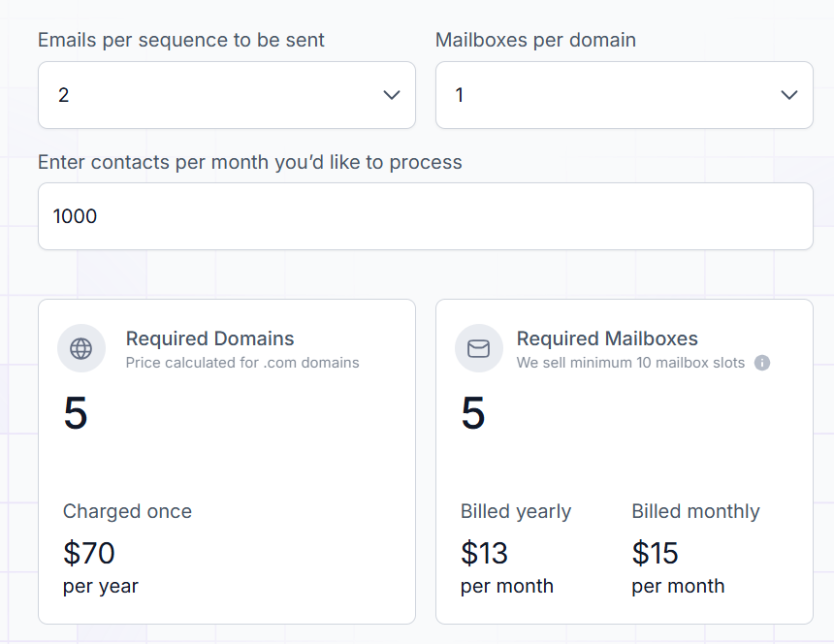The image size is (834, 644).
Task: Click the "We sell minimum 10 mailbox slots" note
Action: tap(630, 363)
